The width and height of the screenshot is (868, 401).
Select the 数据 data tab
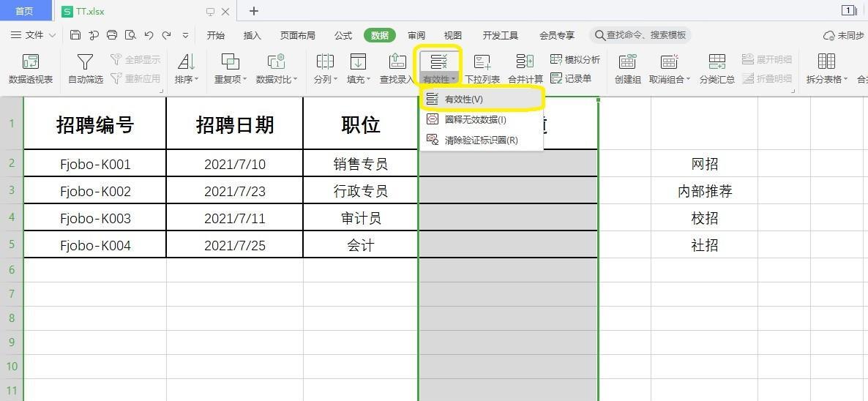pos(380,35)
